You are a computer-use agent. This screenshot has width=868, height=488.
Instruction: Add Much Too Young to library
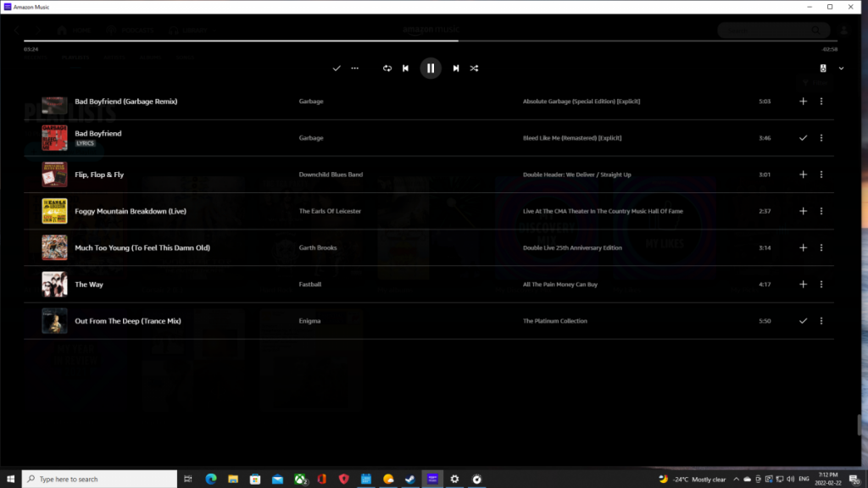click(803, 247)
